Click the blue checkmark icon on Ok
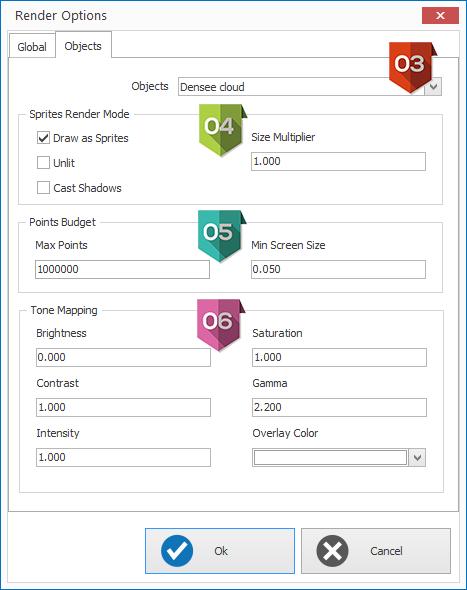The image size is (467, 590). point(177,550)
